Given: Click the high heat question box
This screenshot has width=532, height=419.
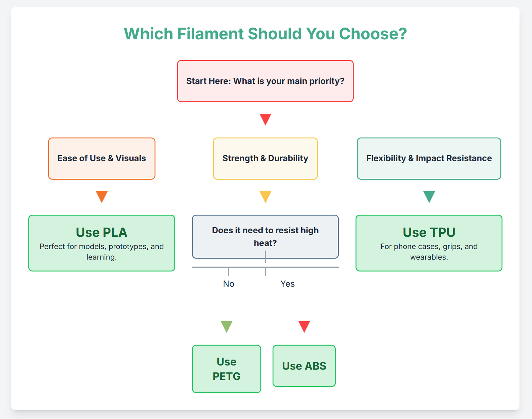Looking at the screenshot, I should pyautogui.click(x=265, y=236).
